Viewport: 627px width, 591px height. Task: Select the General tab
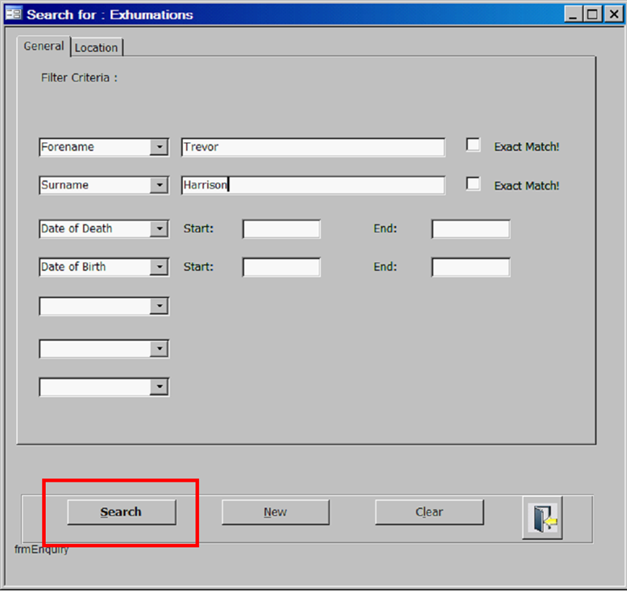pyautogui.click(x=44, y=46)
